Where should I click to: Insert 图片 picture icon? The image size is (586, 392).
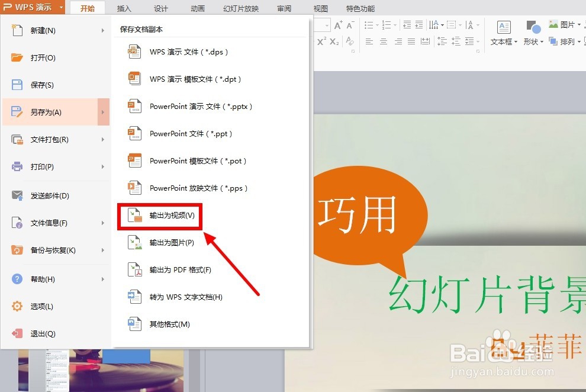click(x=553, y=25)
